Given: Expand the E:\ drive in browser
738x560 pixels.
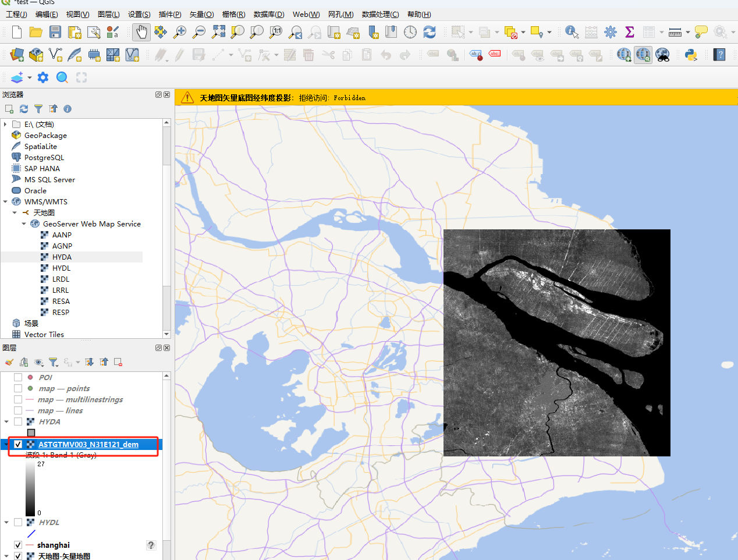Looking at the screenshot, I should point(5,125).
